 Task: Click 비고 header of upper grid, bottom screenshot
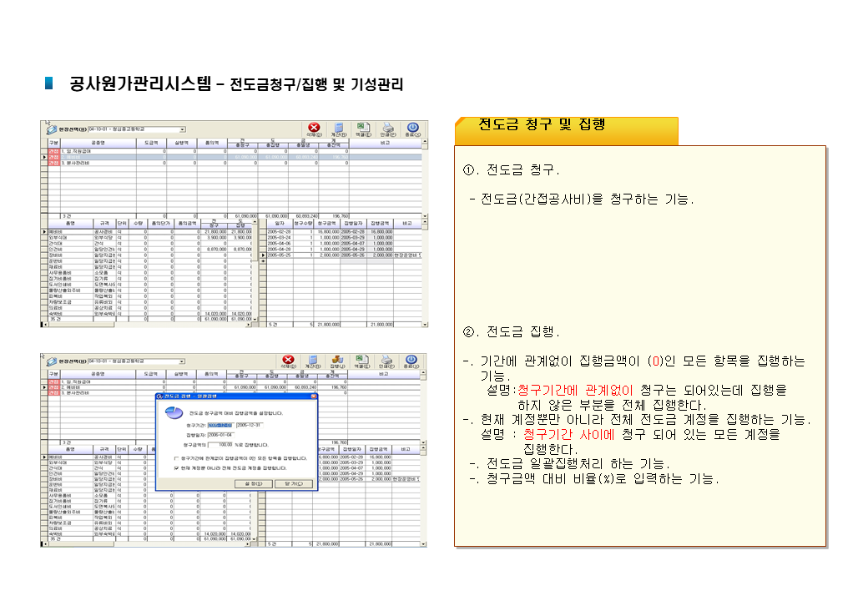[384, 374]
